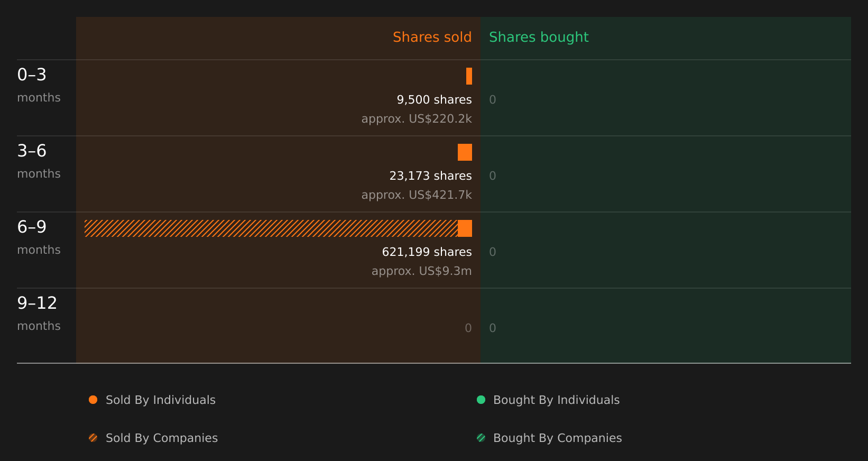
Task: Click the 621,199 shares value
Action: point(427,252)
